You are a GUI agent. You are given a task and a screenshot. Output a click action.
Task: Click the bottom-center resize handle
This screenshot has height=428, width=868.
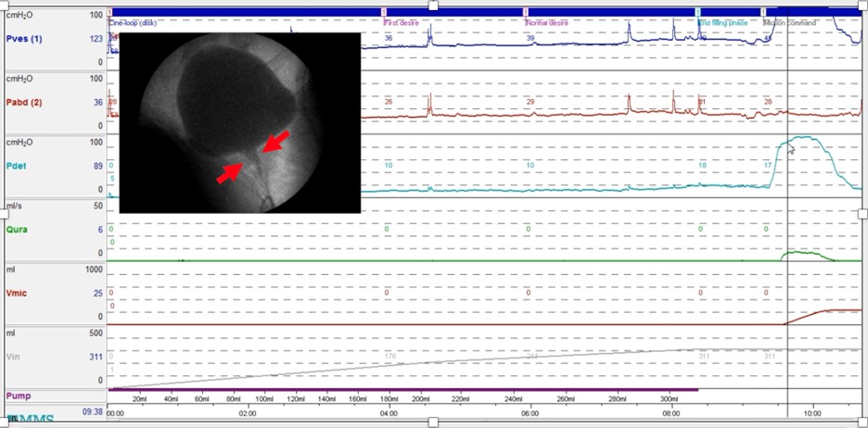click(x=432, y=423)
